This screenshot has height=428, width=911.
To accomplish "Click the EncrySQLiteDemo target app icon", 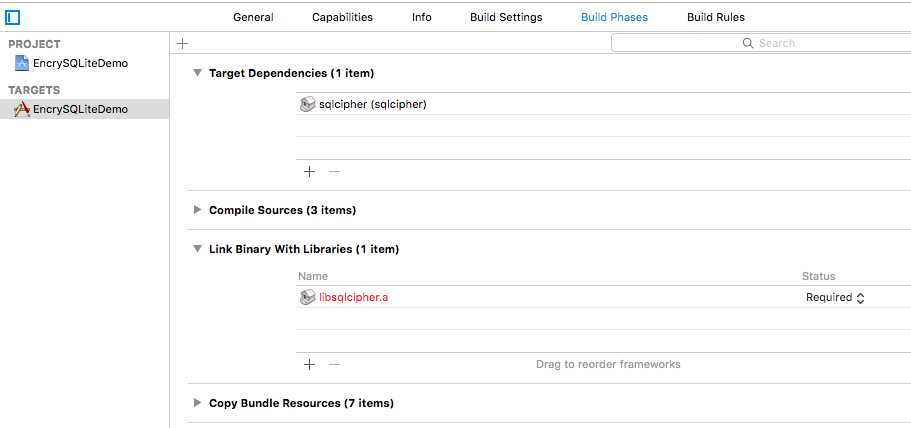I will click(22, 109).
